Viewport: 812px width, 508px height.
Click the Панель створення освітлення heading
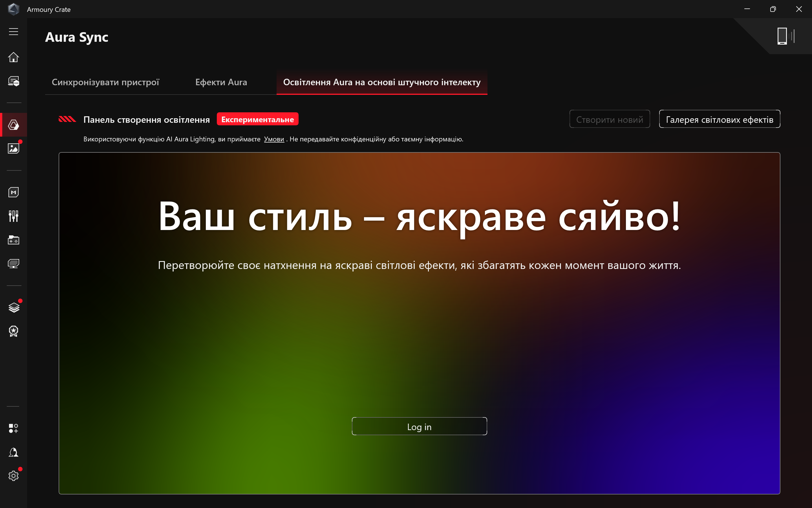(x=146, y=120)
